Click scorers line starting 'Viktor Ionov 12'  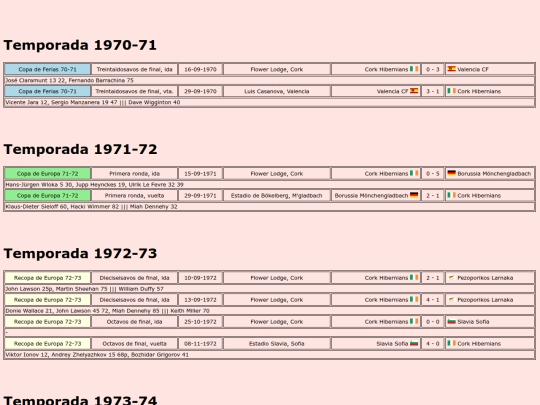coord(269,355)
